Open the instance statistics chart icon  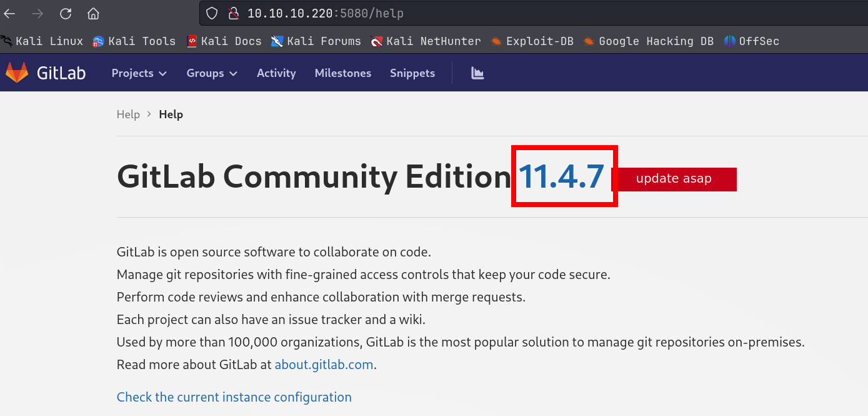point(477,73)
